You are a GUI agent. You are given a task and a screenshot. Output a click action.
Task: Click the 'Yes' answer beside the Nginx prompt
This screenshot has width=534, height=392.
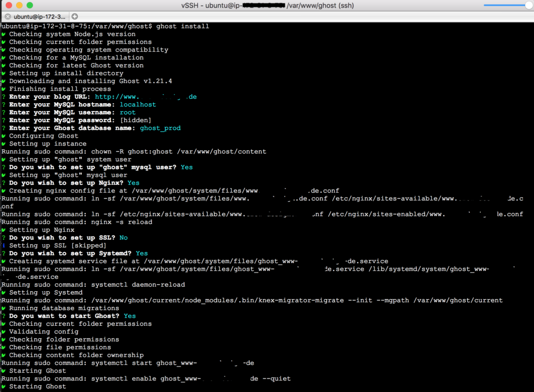133,182
